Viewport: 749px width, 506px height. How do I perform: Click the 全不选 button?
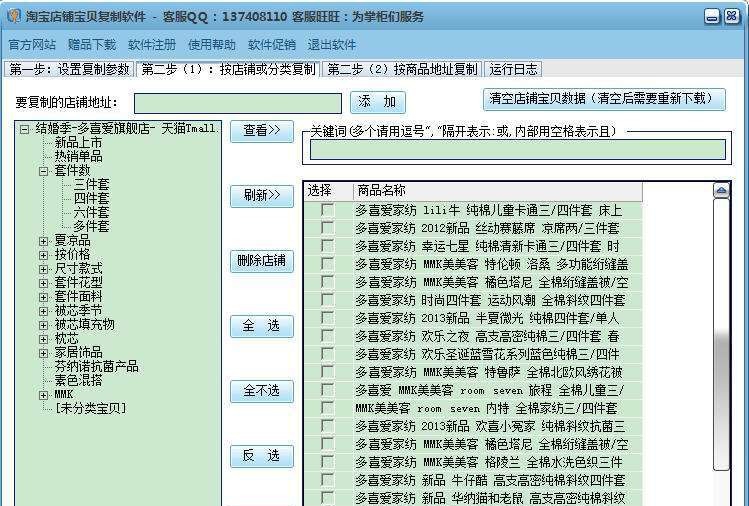tap(262, 391)
